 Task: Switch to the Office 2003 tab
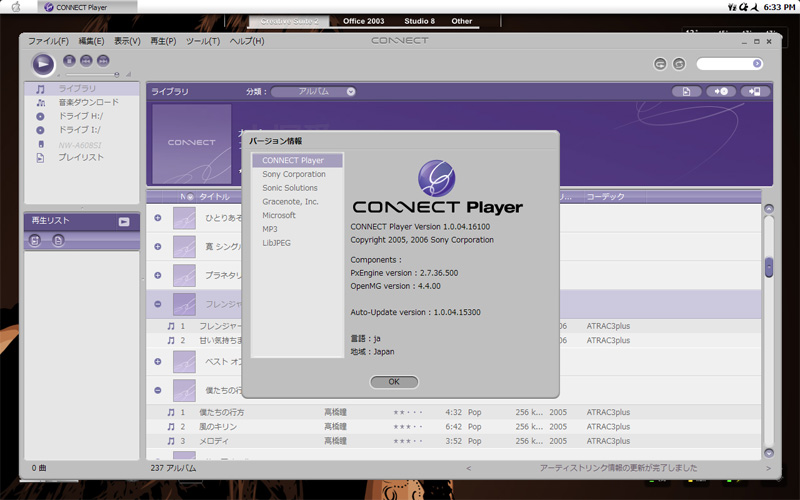coord(363,21)
